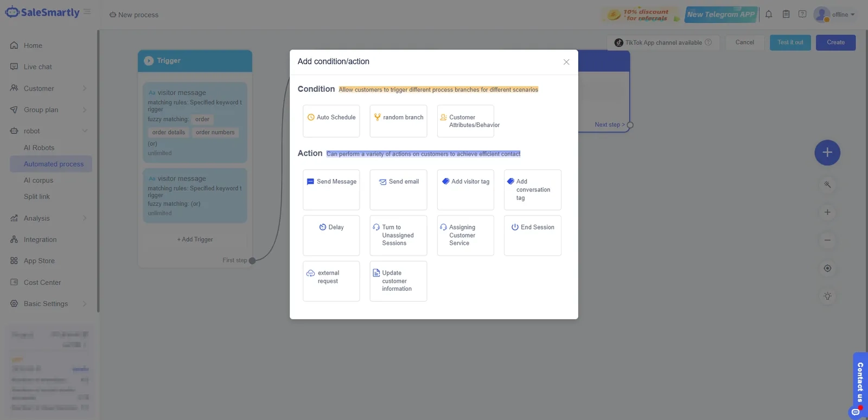The image size is (868, 420).
Task: Open the notification bell icon
Action: click(769, 15)
